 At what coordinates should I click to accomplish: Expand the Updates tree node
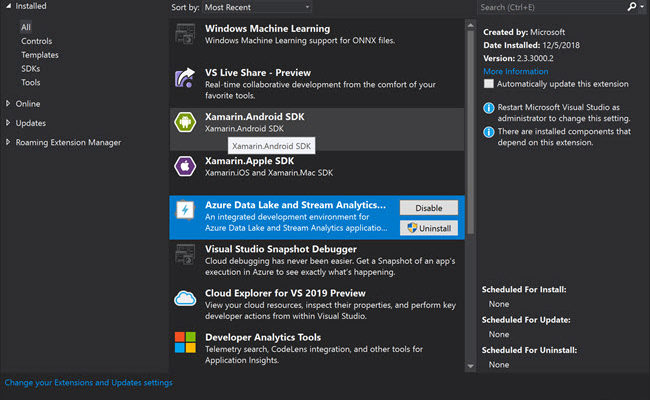tap(8, 123)
